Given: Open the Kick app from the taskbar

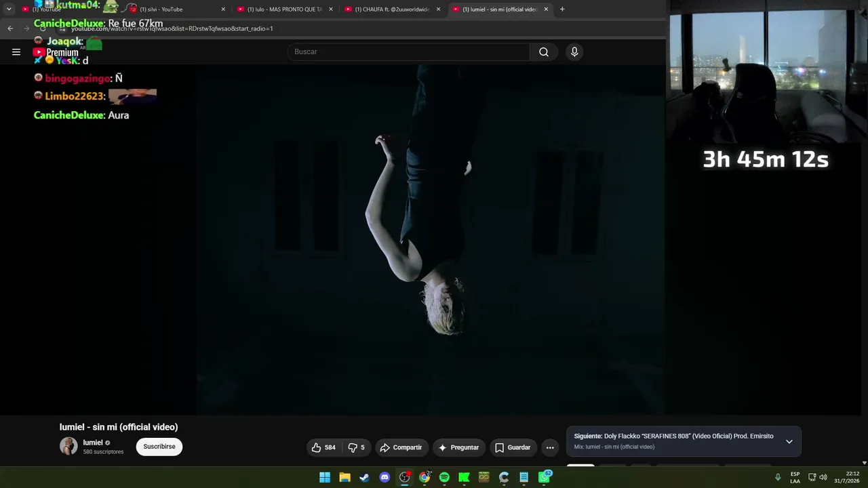Looking at the screenshot, I should 465,477.
